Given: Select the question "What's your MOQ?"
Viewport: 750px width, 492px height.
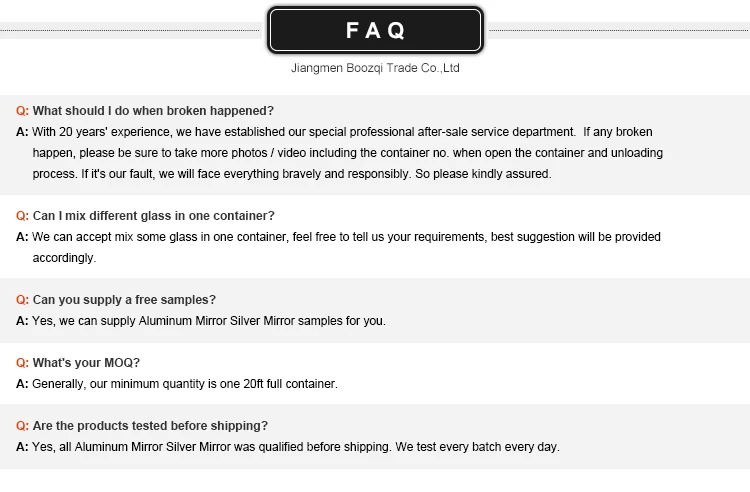Looking at the screenshot, I should coord(86,363).
